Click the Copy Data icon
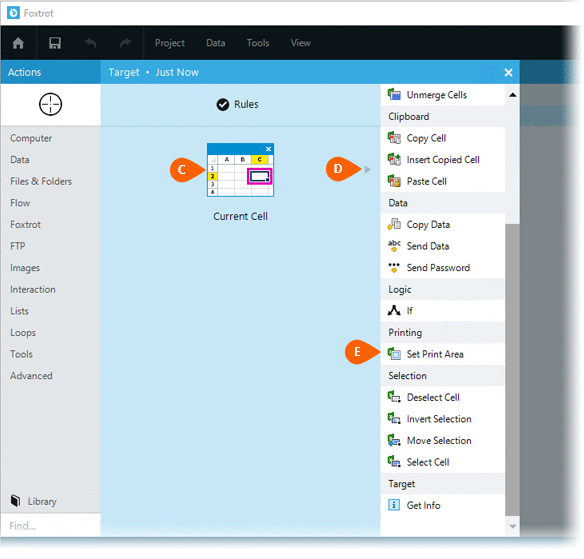The height and width of the screenshot is (559, 584). [394, 224]
